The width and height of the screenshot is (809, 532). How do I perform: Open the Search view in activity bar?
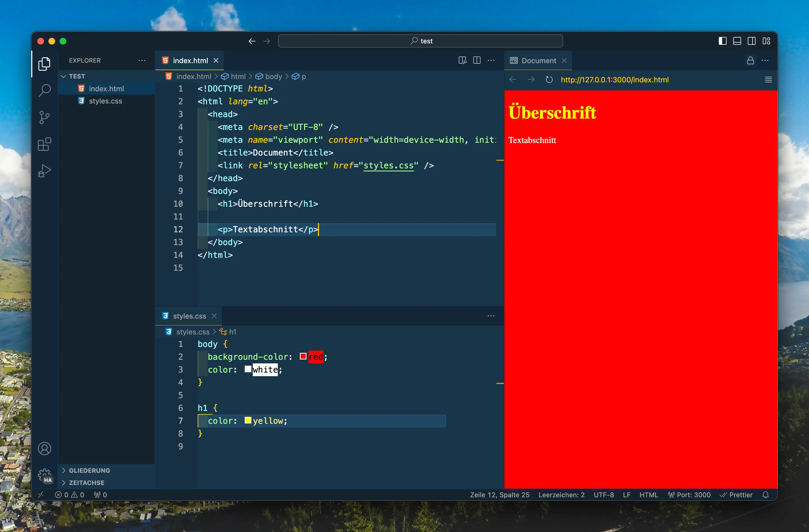point(45,91)
